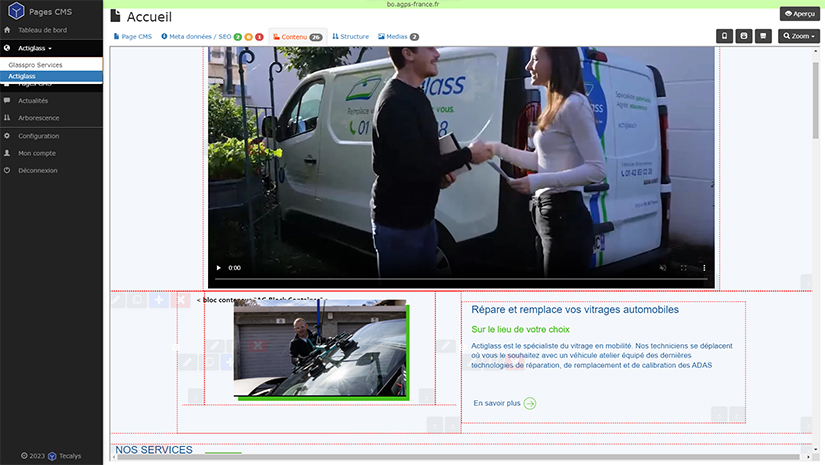Click the NOS SERVICES heading

point(154,450)
